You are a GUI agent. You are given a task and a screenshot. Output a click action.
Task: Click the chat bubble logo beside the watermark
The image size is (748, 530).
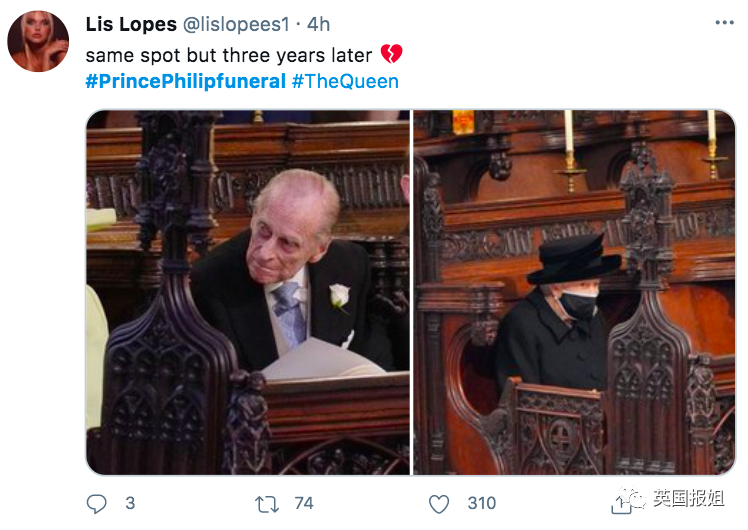tap(634, 498)
